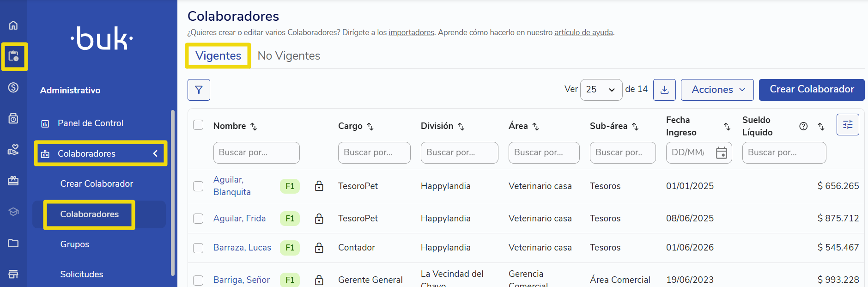Screen dimensions: 868x287
Task: Focus the Área search field
Action: [544, 153]
